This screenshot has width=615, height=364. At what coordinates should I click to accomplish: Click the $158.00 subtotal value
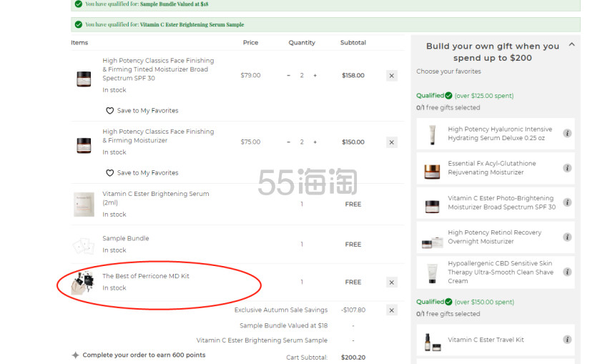pyautogui.click(x=353, y=75)
